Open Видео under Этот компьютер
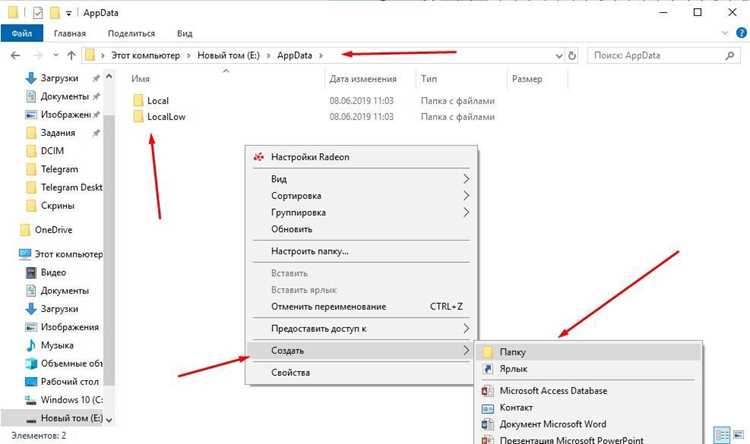The width and height of the screenshot is (750, 444). [53, 272]
